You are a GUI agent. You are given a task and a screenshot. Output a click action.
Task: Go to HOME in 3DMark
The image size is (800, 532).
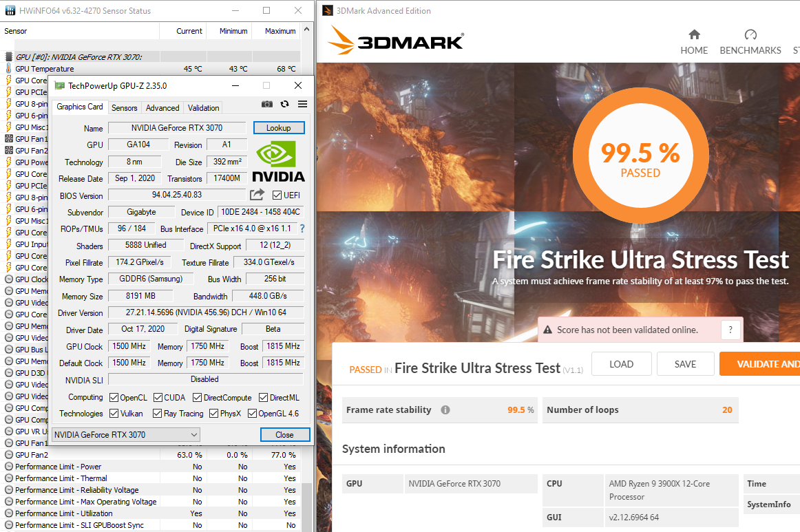[x=694, y=50]
